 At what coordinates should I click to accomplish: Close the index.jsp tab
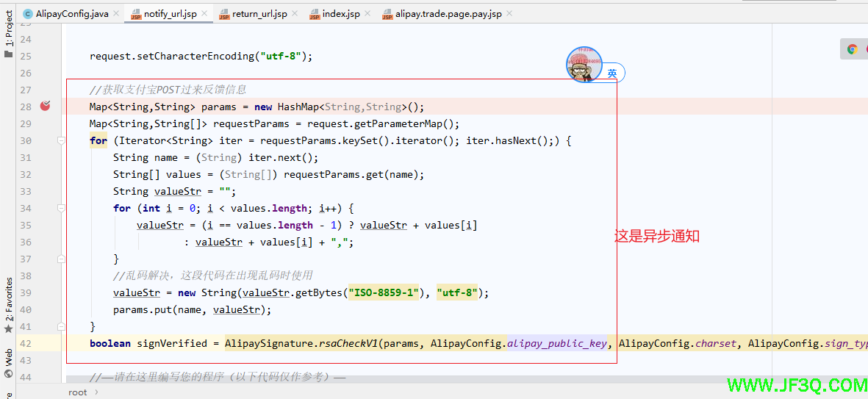click(x=367, y=14)
